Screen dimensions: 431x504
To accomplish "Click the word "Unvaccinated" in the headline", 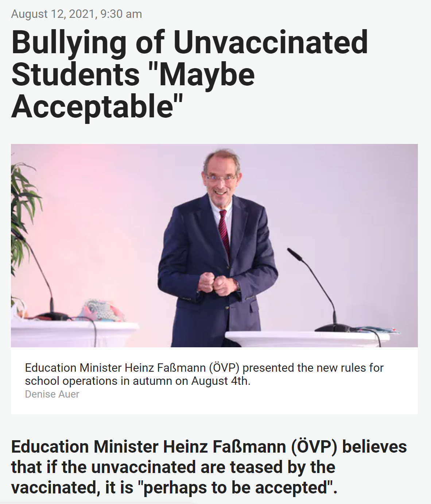I will pyautogui.click(x=271, y=43).
